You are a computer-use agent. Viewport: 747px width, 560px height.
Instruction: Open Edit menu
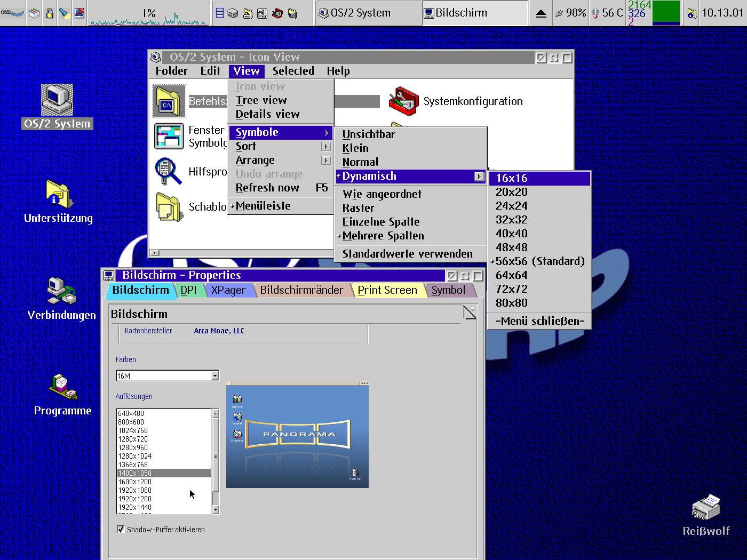(210, 71)
